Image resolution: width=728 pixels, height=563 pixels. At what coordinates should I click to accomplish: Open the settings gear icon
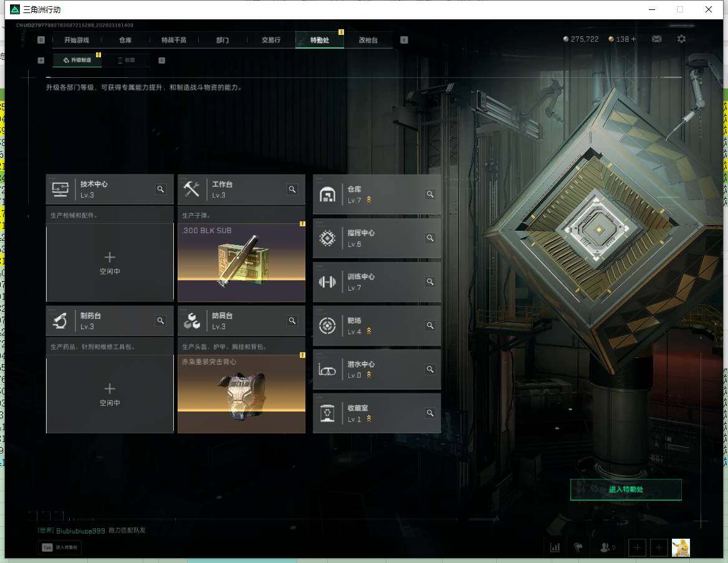[681, 39]
